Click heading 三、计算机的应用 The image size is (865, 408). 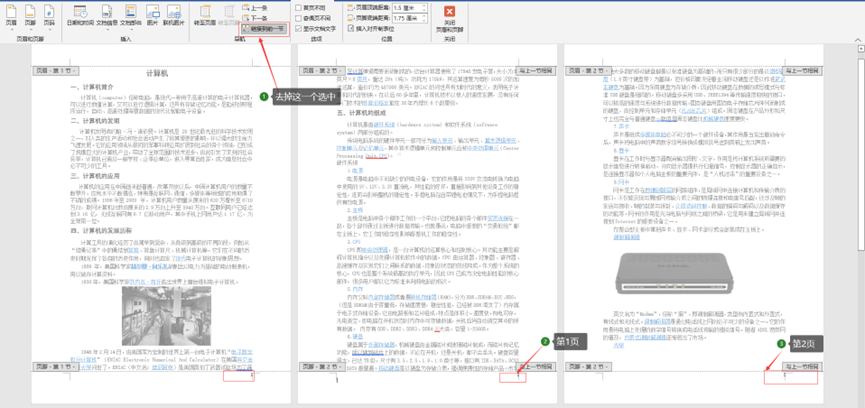pos(95,176)
